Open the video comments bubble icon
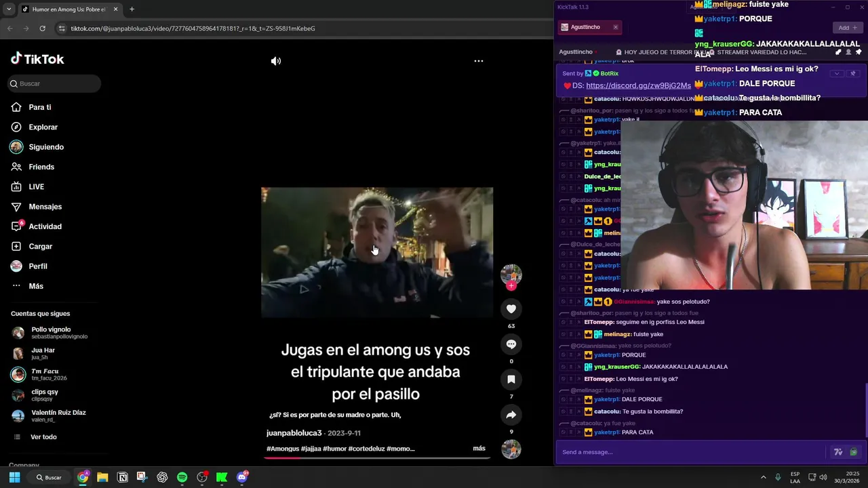 tap(511, 344)
